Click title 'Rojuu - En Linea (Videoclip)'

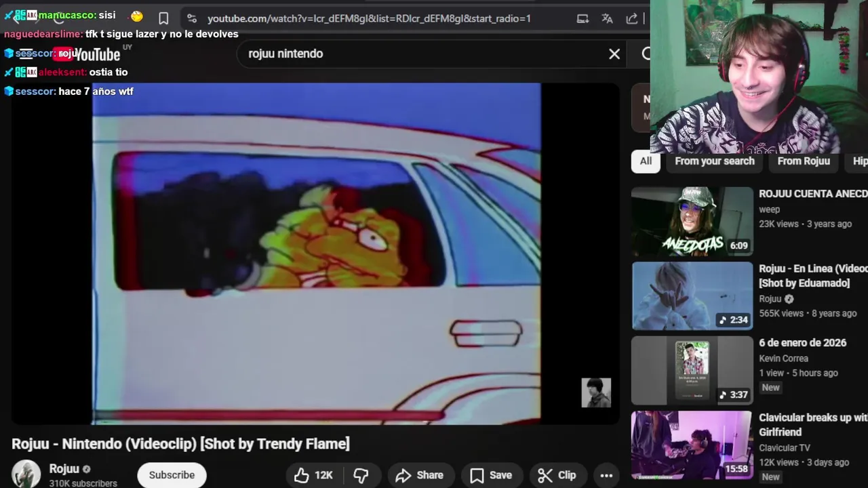click(x=813, y=276)
